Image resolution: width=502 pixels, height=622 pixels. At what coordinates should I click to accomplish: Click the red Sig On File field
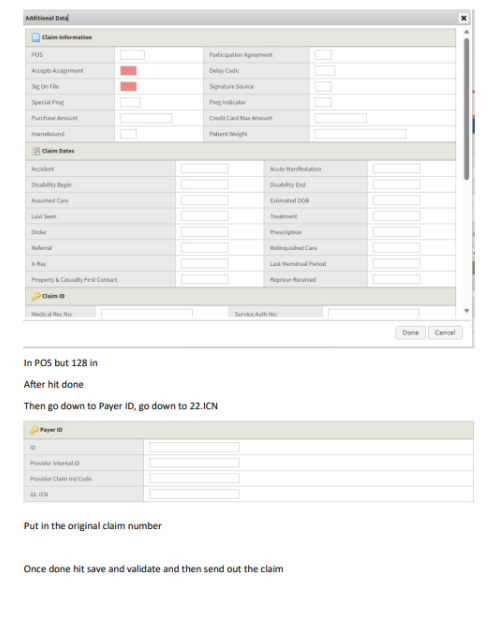click(x=129, y=86)
